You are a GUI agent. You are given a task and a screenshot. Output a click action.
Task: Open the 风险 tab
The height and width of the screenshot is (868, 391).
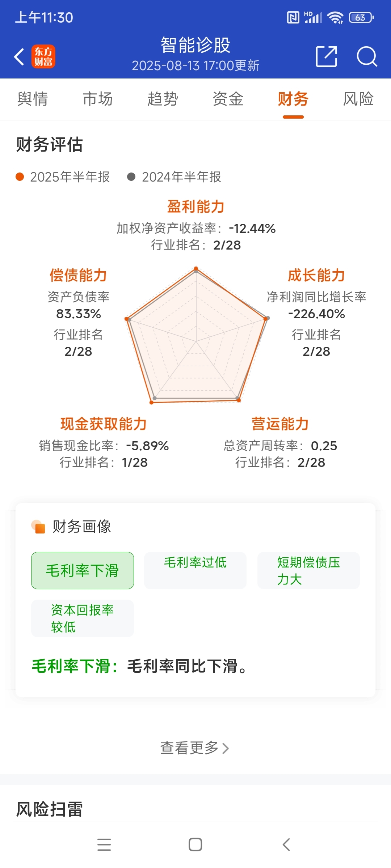(x=358, y=99)
